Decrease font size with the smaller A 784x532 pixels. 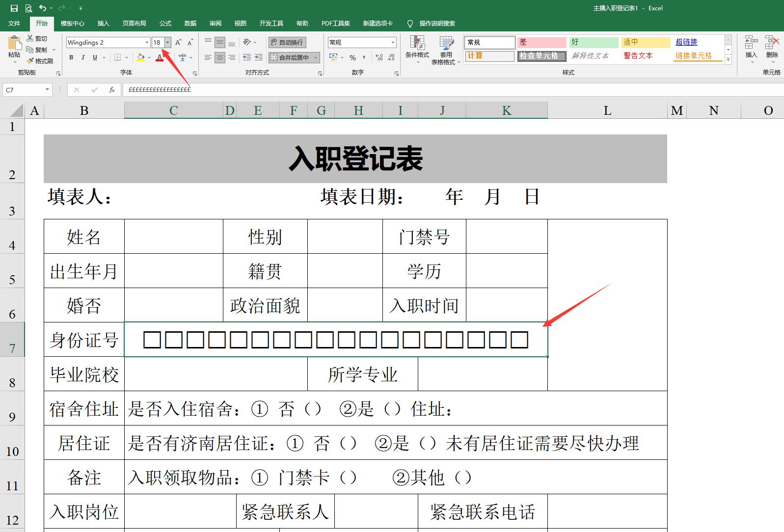pos(190,42)
